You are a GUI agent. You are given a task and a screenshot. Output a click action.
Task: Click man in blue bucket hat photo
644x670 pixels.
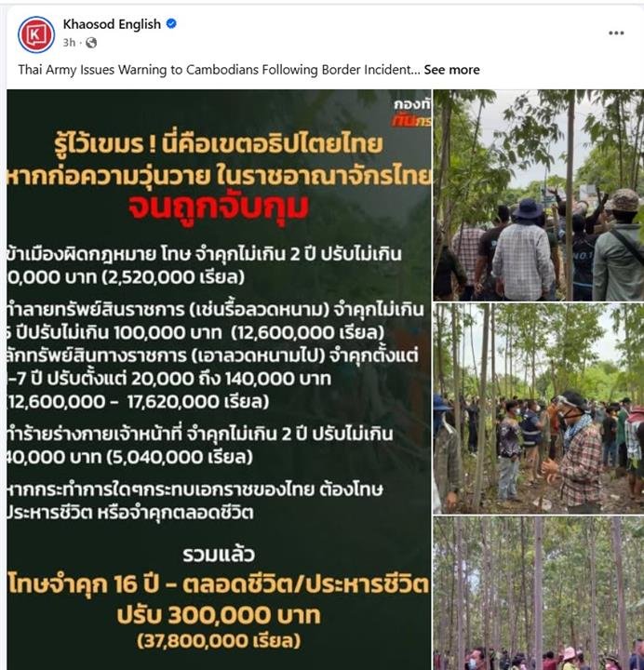pyautogui.click(x=527, y=250)
